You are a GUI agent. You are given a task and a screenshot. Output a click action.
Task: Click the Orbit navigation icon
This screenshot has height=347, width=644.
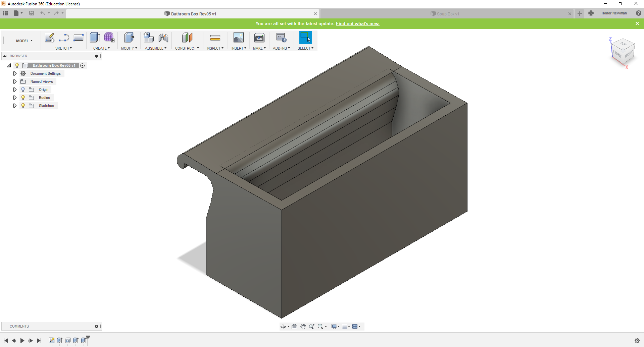click(x=283, y=327)
